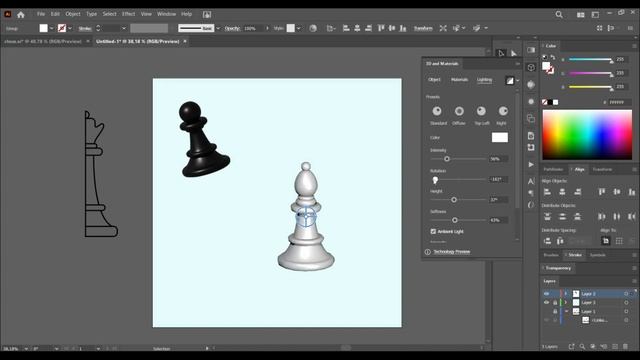Open the Window menu

(x=167, y=14)
